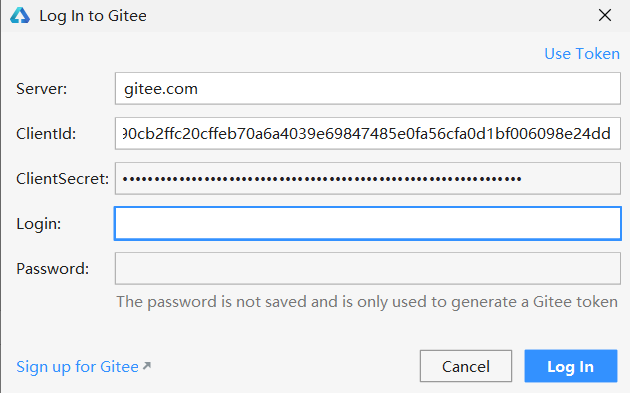Screen dimensions: 630x393
Task: Click the Password: label
Action: click(x=52, y=269)
